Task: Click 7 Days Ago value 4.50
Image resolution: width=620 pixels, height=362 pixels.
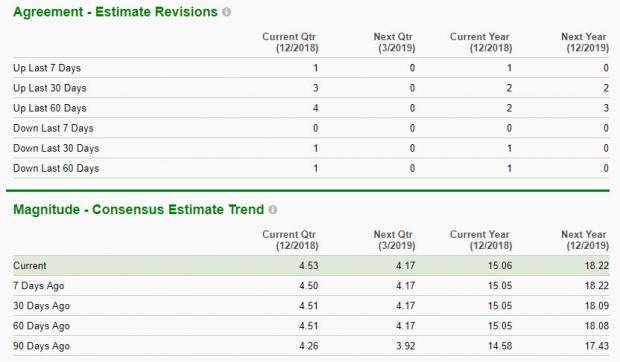Action: tap(309, 286)
